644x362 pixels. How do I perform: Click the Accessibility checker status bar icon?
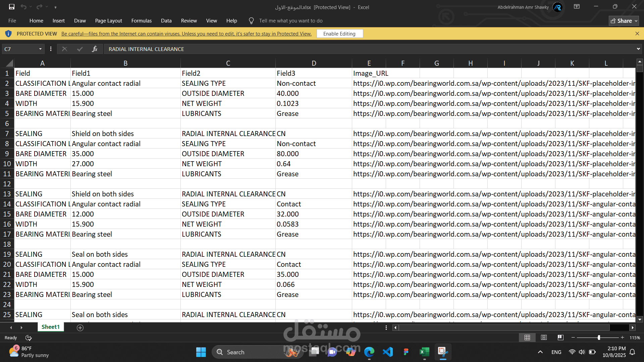click(29, 338)
